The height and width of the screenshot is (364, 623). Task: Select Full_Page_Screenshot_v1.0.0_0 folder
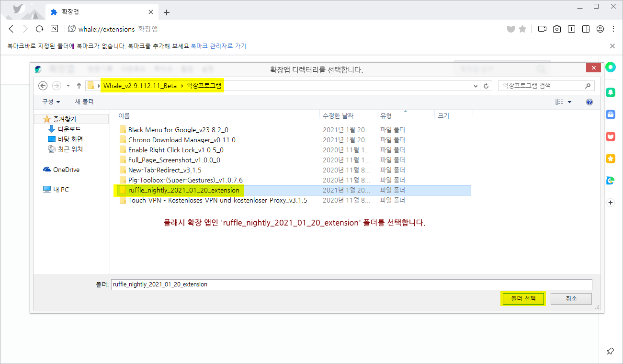169,160
